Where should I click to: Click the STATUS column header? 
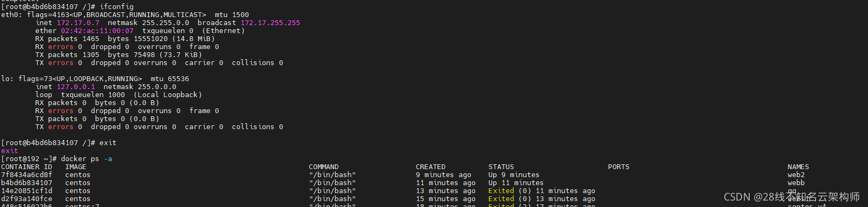(501, 167)
